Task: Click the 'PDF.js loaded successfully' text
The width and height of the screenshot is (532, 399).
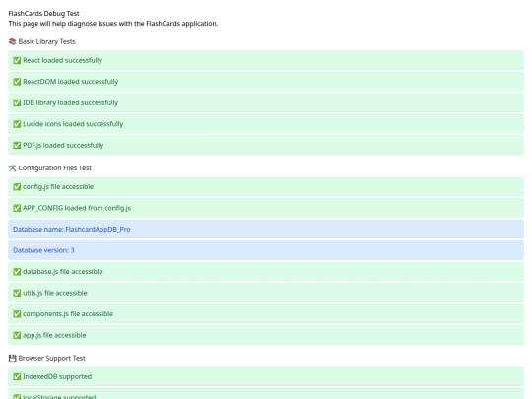Action: (x=63, y=145)
